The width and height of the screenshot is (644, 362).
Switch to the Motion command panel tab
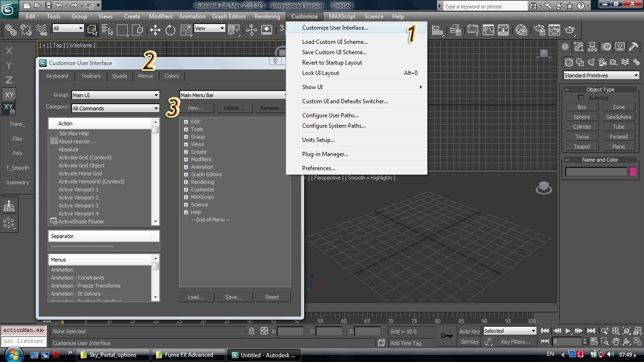pos(606,46)
